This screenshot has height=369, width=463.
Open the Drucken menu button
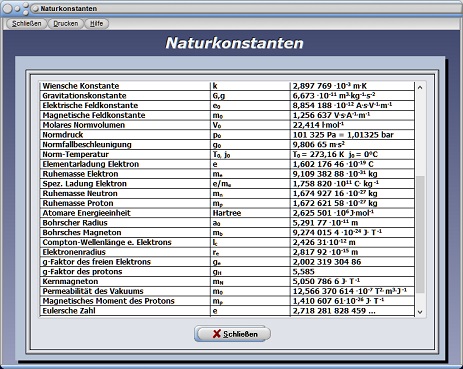coord(66,24)
